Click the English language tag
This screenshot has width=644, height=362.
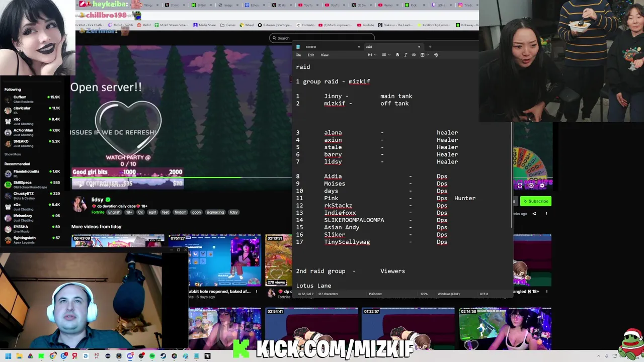[114, 212]
